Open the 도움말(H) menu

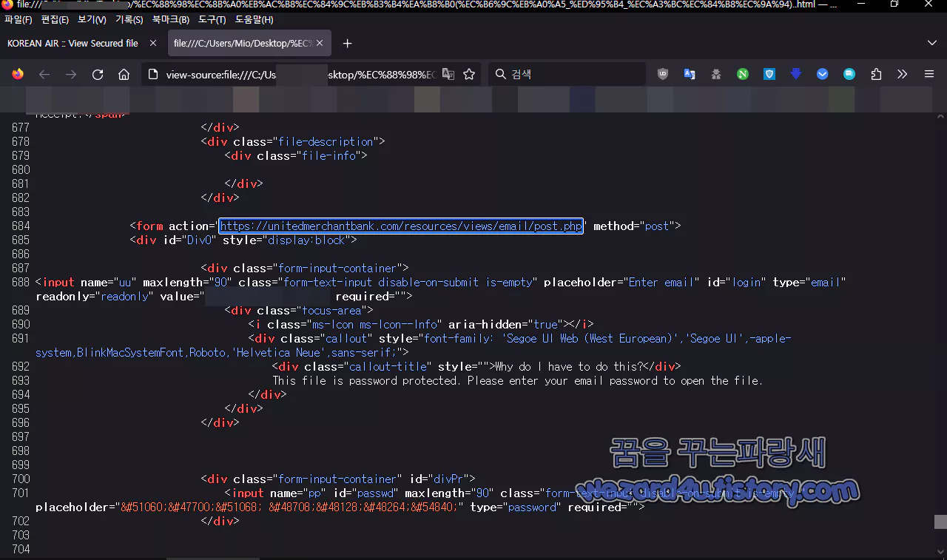point(254,19)
